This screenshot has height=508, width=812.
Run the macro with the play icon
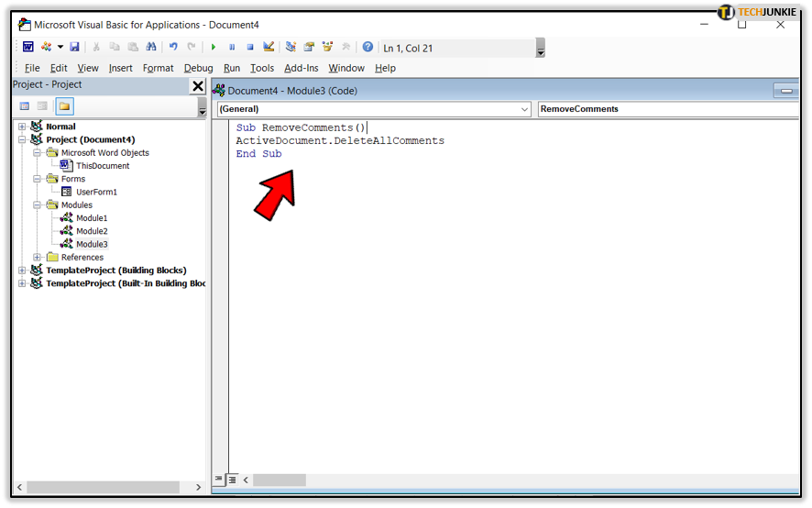(214, 47)
